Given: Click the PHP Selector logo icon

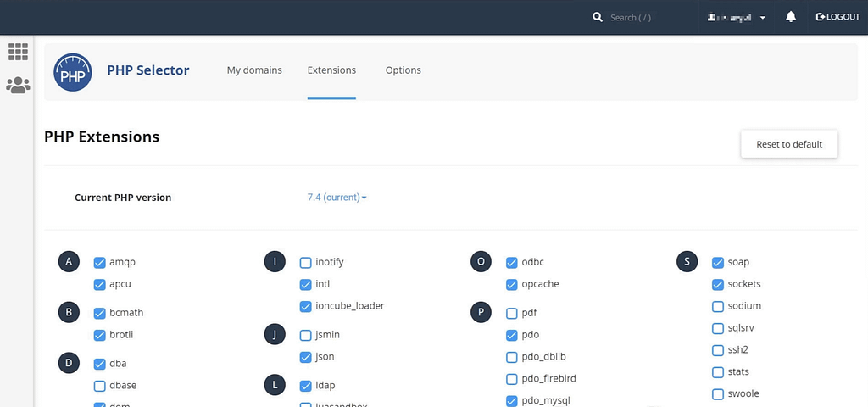Looking at the screenshot, I should click(72, 71).
